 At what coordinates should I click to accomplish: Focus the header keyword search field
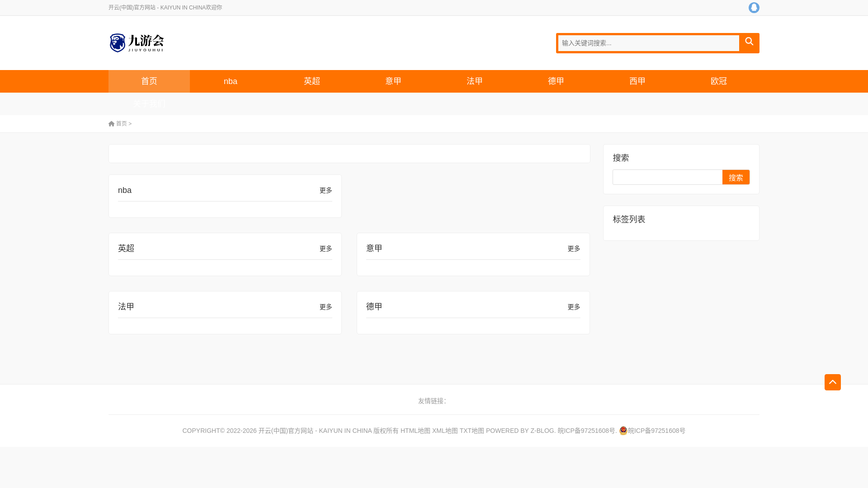pos(648,43)
